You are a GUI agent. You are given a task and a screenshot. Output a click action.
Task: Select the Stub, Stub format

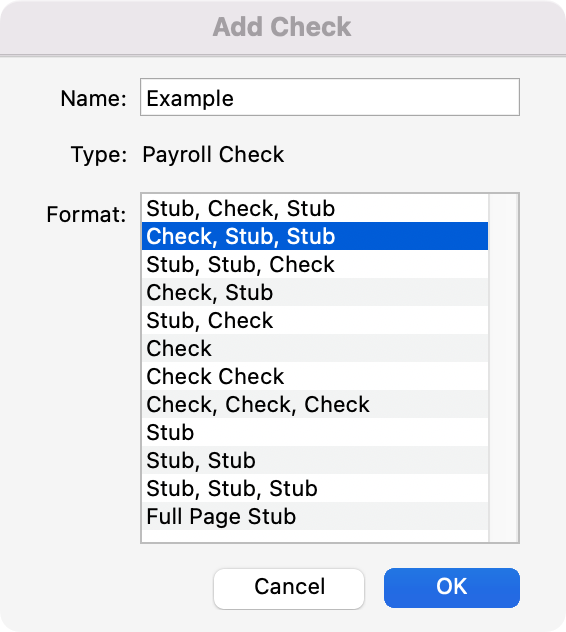(315, 460)
